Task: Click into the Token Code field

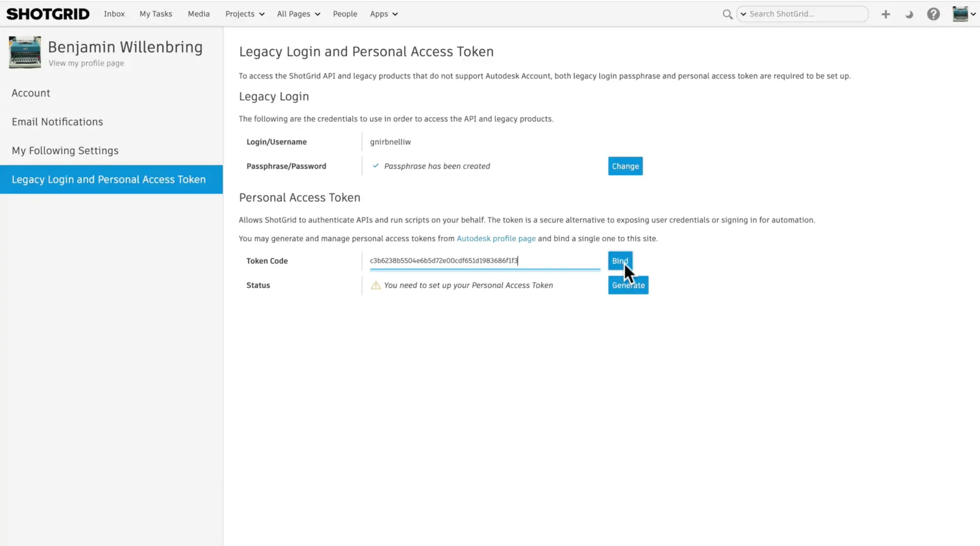Action: click(x=485, y=261)
